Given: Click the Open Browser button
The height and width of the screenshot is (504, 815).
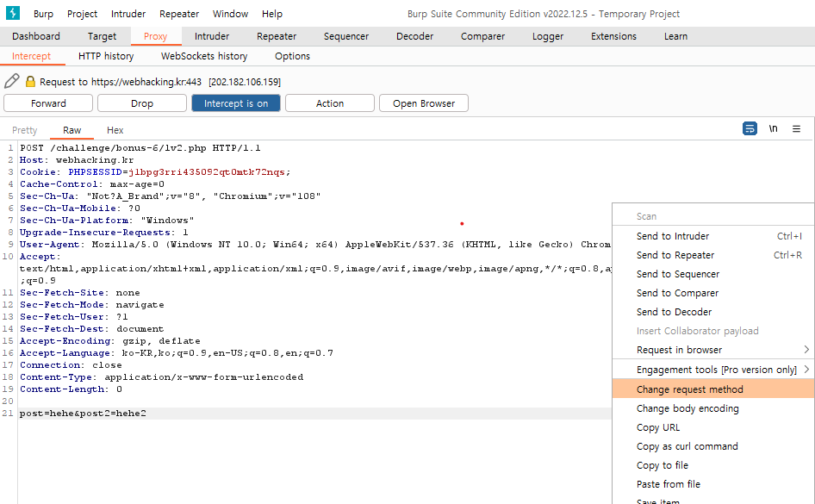Looking at the screenshot, I should [424, 103].
